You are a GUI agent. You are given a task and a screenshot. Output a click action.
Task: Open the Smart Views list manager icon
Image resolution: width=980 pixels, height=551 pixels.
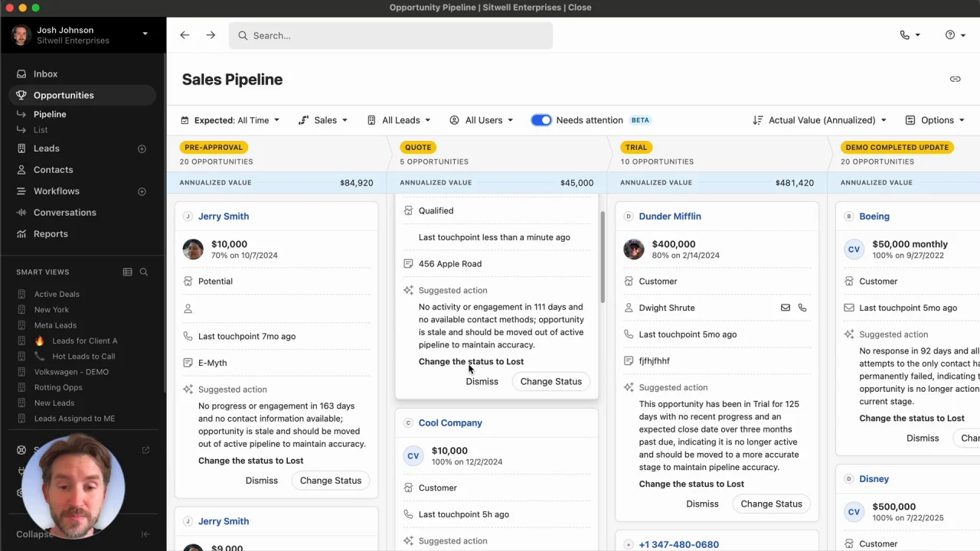tap(128, 272)
